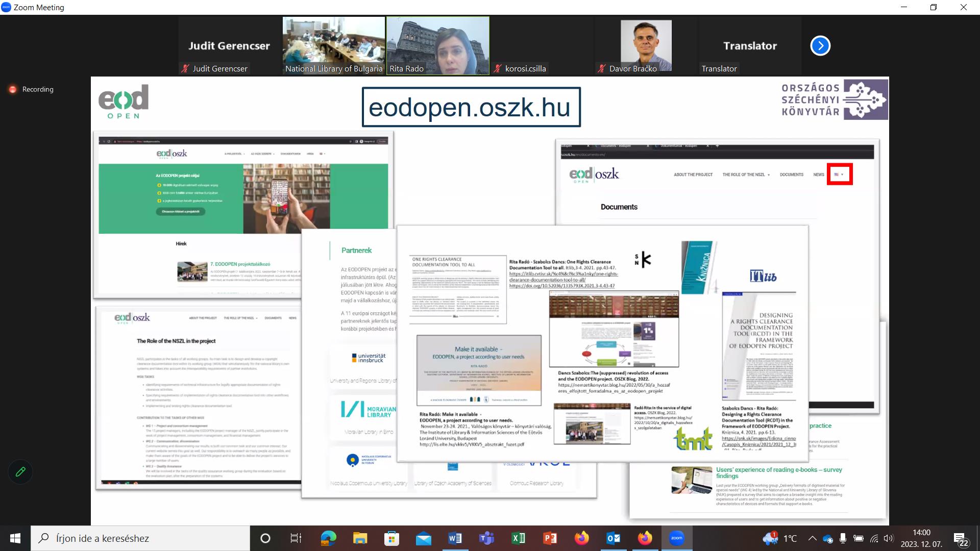Open Microsoft Store from the taskbar
This screenshot has width=980, height=551.
(x=391, y=538)
